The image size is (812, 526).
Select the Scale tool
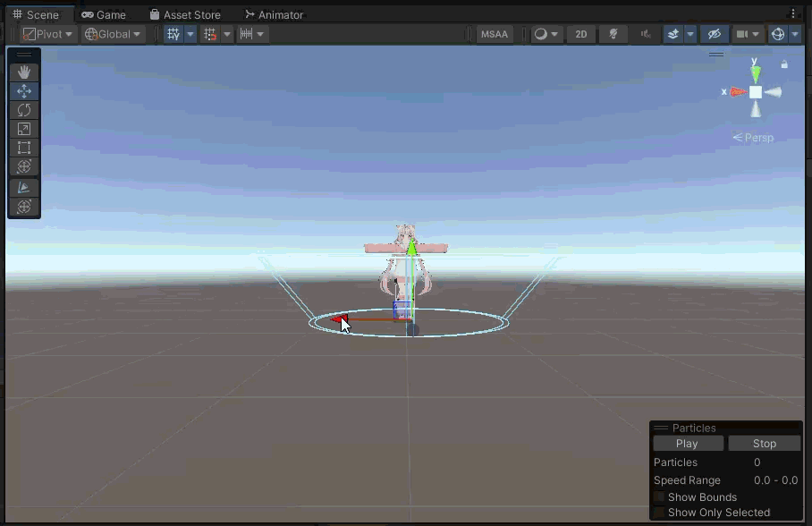pyautogui.click(x=24, y=129)
